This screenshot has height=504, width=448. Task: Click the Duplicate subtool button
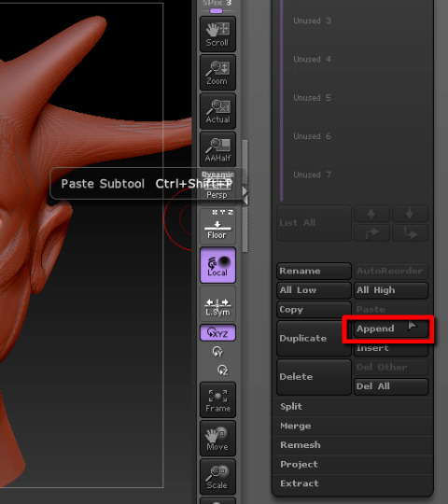pos(314,338)
